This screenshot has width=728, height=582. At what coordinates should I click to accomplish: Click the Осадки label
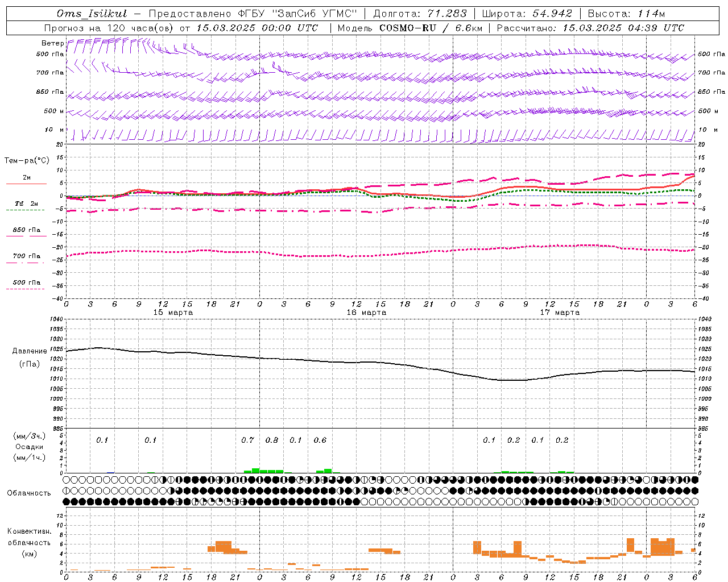coord(30,447)
